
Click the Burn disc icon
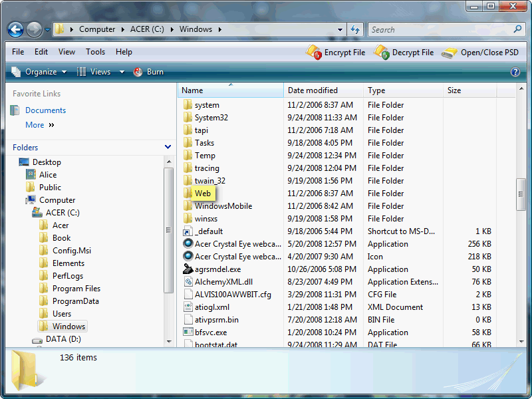click(x=138, y=72)
